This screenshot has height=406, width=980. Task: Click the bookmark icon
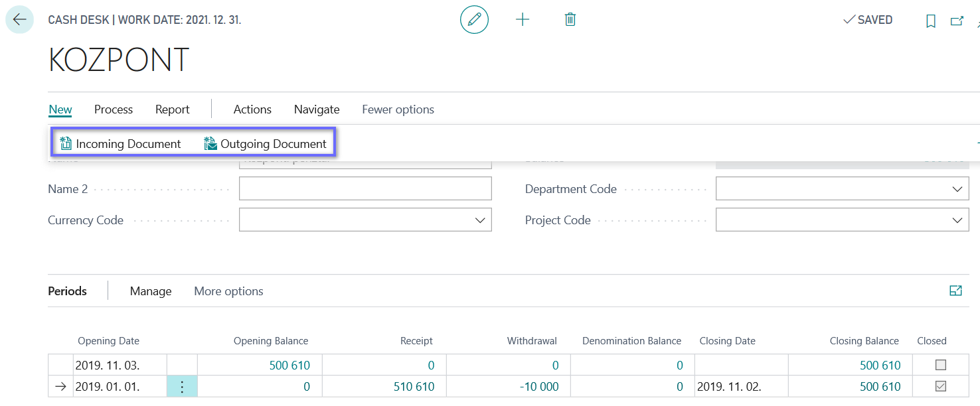[x=930, y=21]
